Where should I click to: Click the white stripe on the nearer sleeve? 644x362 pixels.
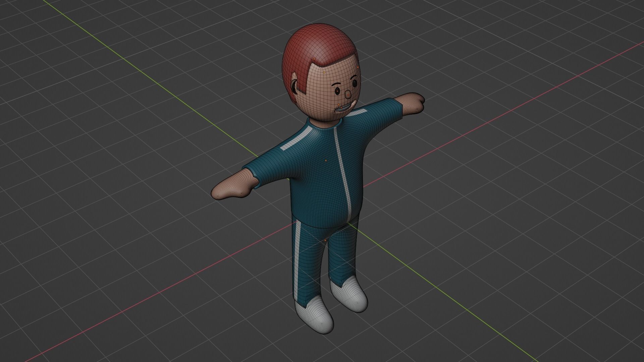coord(297,139)
